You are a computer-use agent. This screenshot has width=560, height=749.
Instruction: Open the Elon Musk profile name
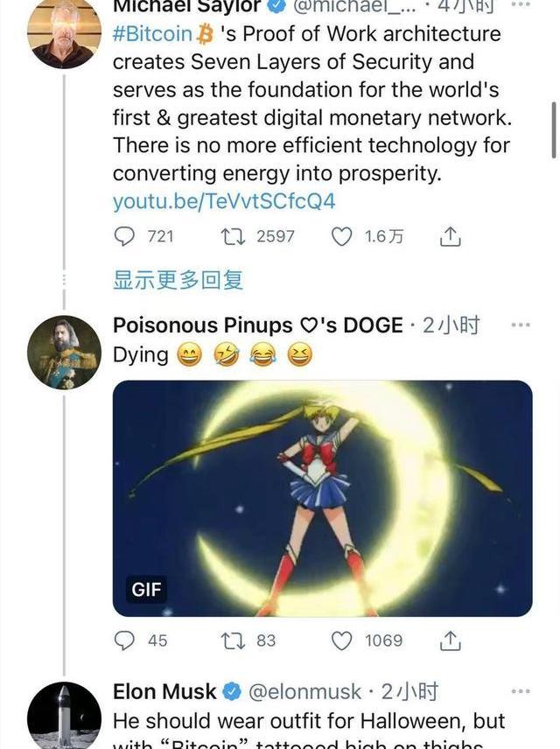tap(164, 691)
